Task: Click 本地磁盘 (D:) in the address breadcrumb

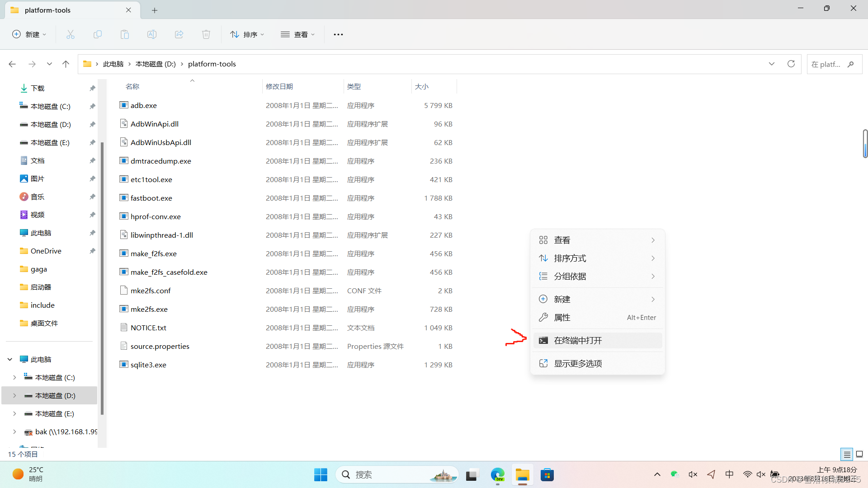Action: [156, 64]
